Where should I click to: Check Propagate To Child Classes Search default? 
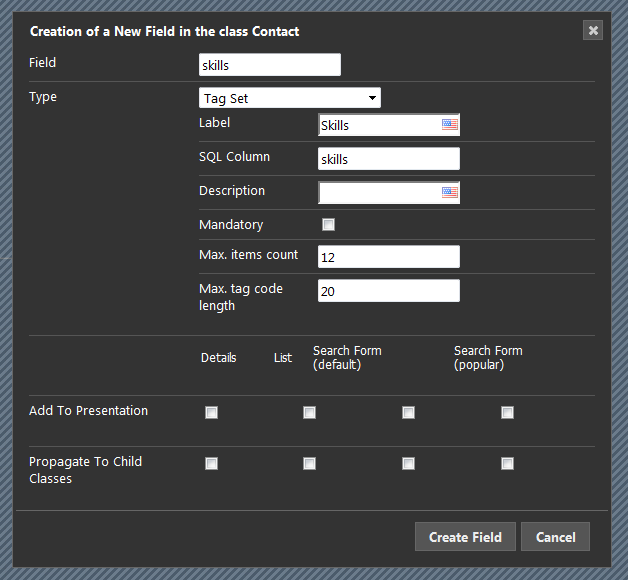408,463
